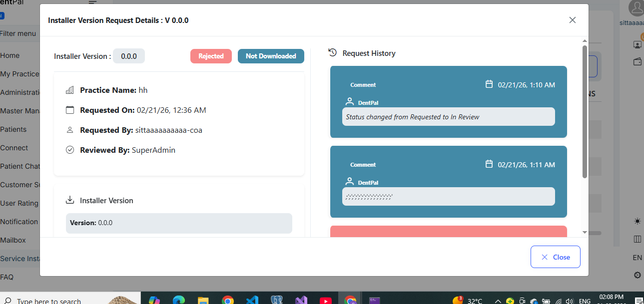Open Visual Studio Code from the taskbar
Image resolution: width=644 pixels, height=304 pixels.
tap(252, 300)
